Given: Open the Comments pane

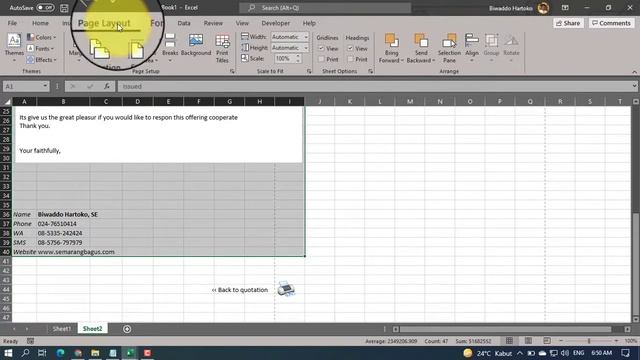Looking at the screenshot, I should [x=611, y=23].
